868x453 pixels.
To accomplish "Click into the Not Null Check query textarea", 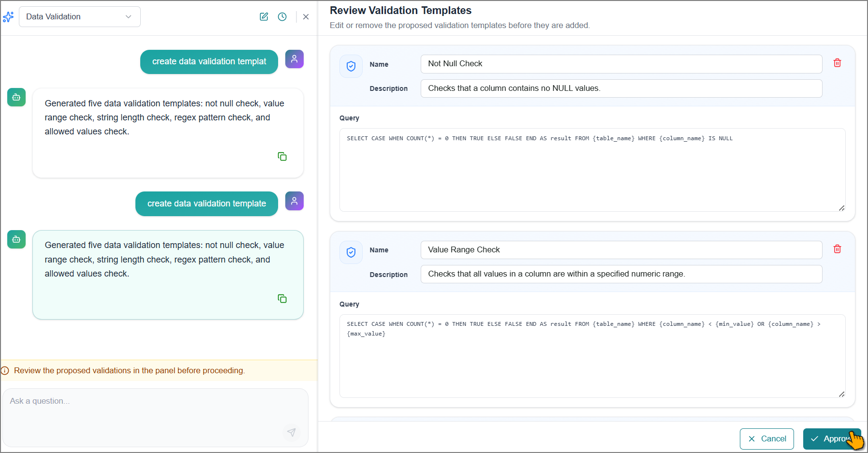I will point(592,170).
